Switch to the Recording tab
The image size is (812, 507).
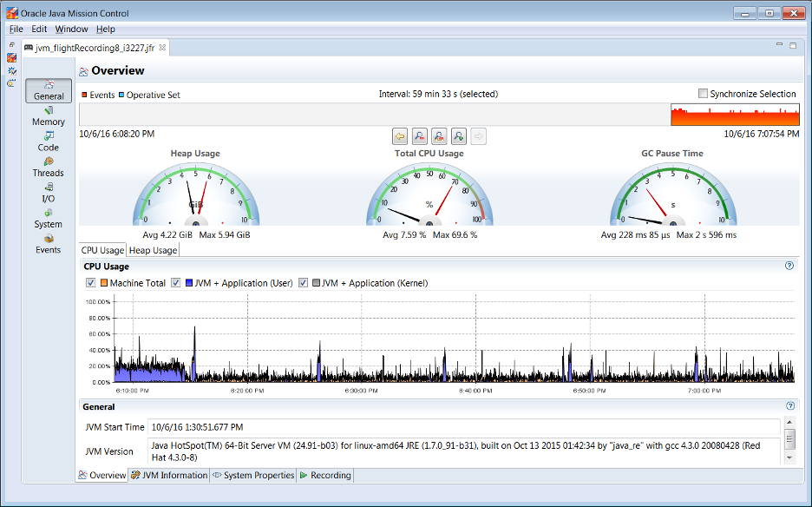(325, 475)
